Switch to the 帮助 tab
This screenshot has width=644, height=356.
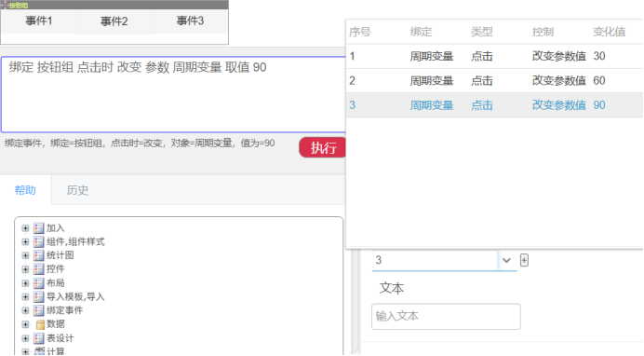[25, 190]
